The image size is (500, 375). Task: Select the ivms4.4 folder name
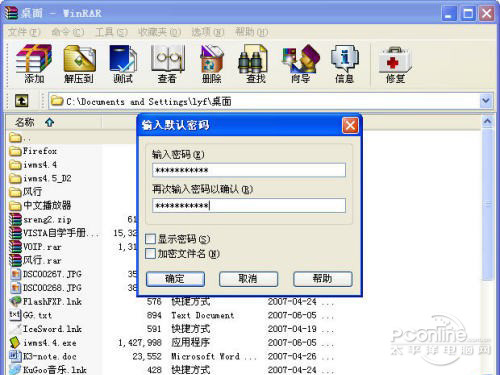[x=40, y=165]
